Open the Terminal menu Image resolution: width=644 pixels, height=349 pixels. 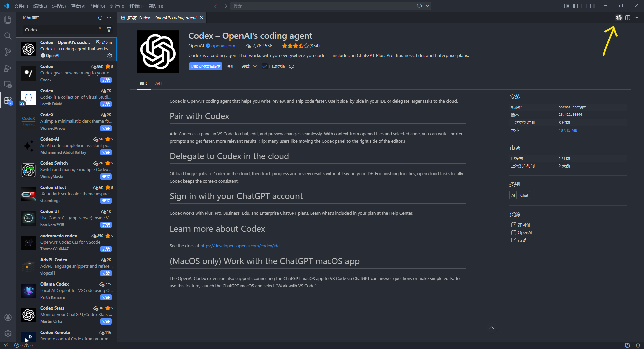136,6
